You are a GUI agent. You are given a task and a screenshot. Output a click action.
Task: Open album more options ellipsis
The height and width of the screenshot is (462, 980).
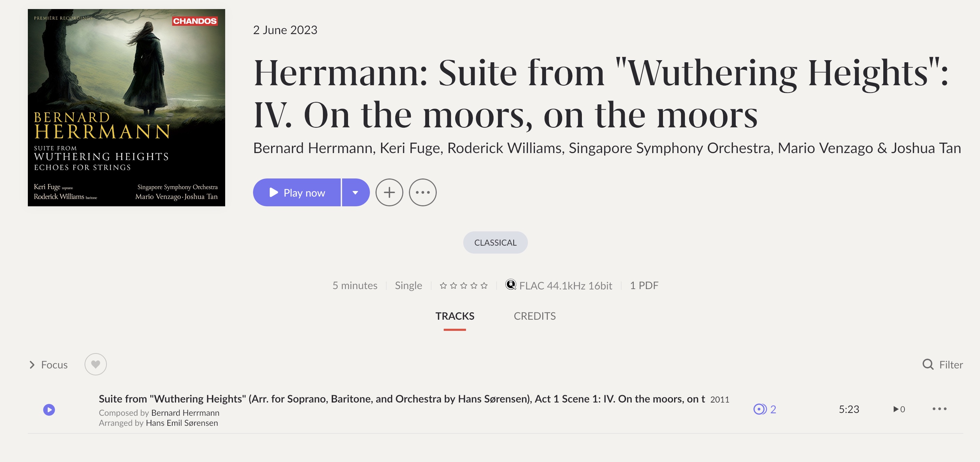click(423, 192)
